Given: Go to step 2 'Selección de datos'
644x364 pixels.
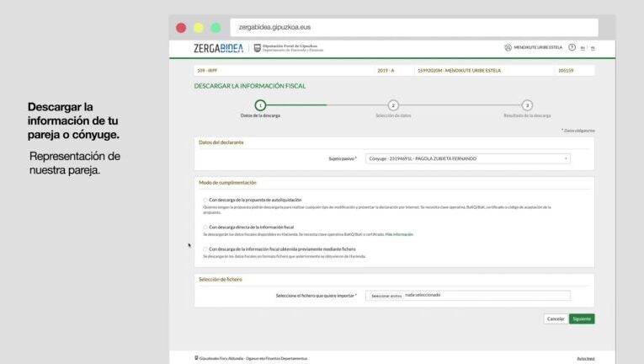Looking at the screenshot, I should (393, 105).
